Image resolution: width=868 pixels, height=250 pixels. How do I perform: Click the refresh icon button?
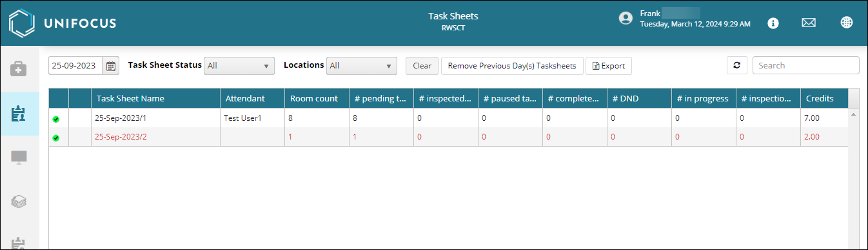tap(736, 65)
